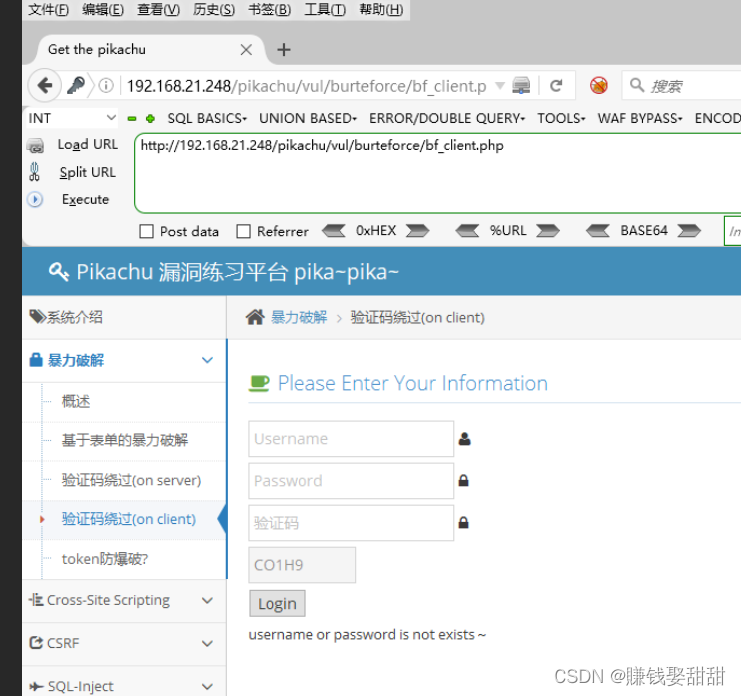Click the 0xHEX decode left arrow

point(334,231)
